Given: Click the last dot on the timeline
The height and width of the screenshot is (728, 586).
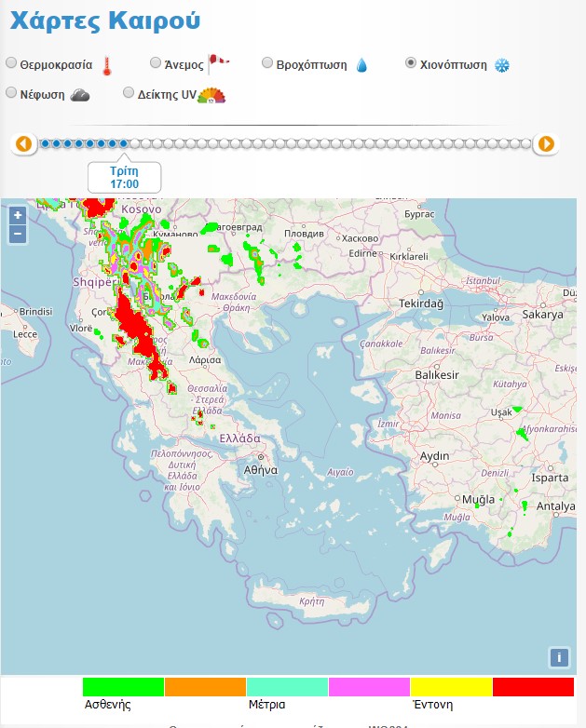Looking at the screenshot, I should click(525, 144).
